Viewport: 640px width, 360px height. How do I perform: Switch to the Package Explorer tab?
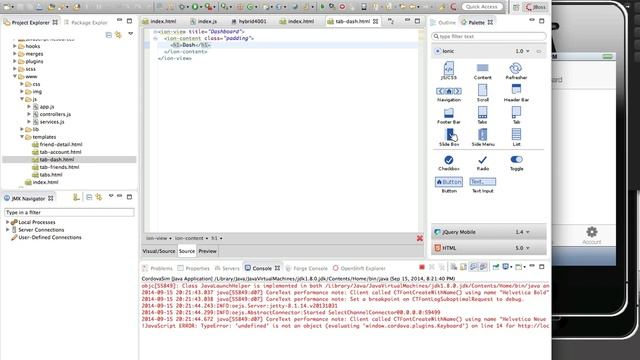[x=85, y=22]
